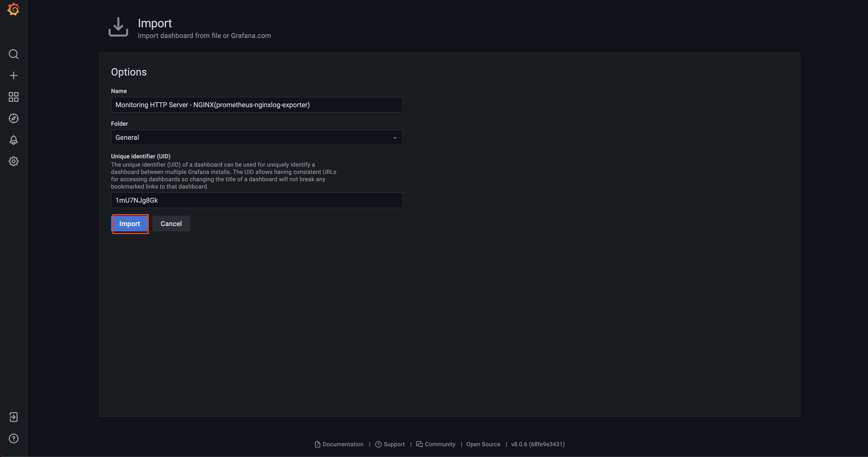Click the large Import download icon

click(118, 27)
